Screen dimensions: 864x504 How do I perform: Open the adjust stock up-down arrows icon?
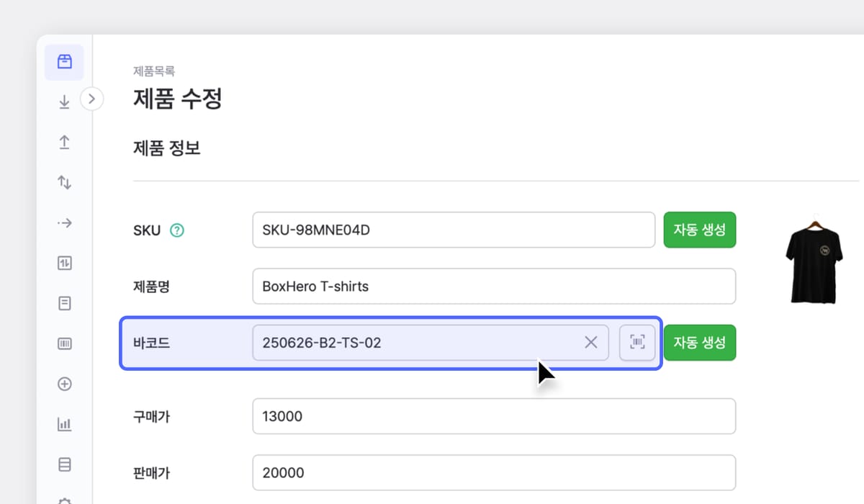64,182
